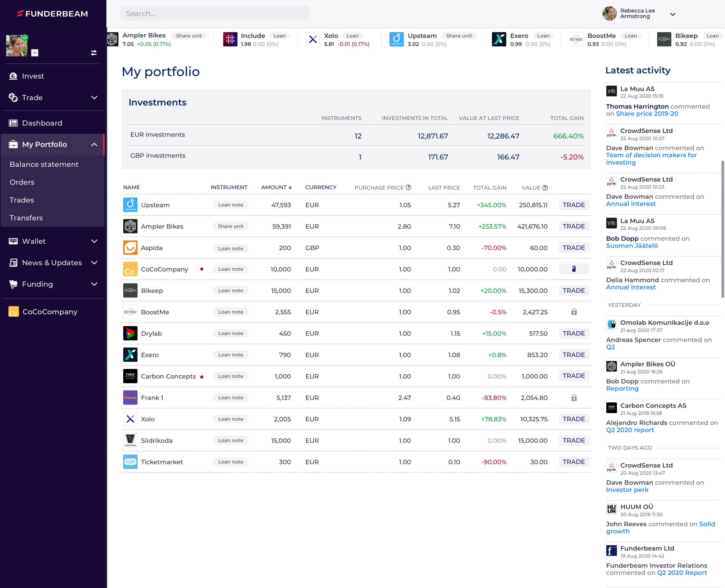Screen dimensions: 725x588
Task: Click the Funderbeam logo in sidebar
Action: pyautogui.click(x=53, y=13)
